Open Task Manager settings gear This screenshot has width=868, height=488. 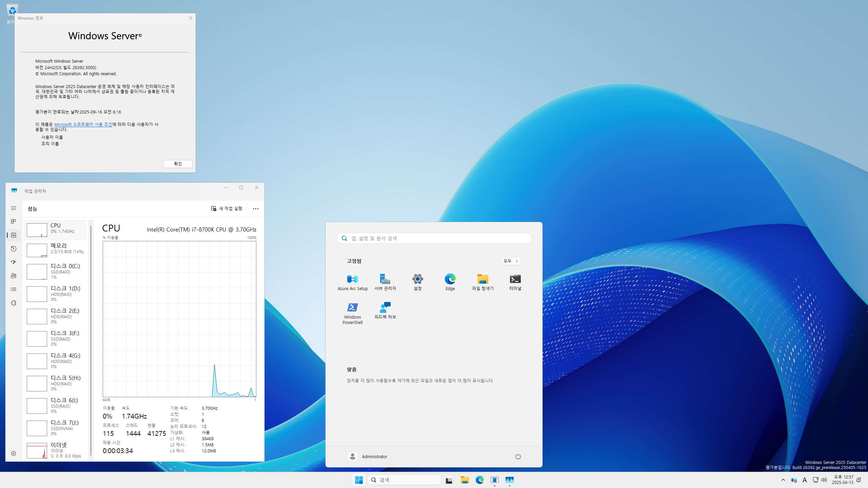click(14, 453)
